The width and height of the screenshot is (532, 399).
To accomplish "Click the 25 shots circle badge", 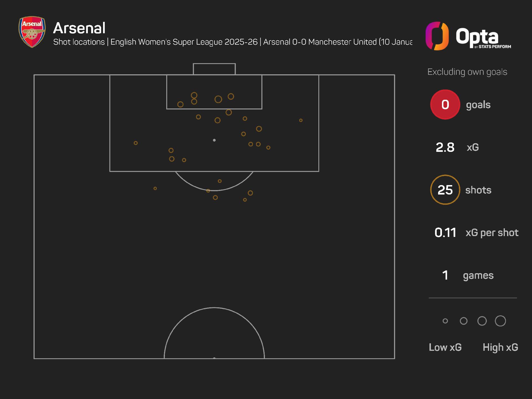I will coord(445,190).
